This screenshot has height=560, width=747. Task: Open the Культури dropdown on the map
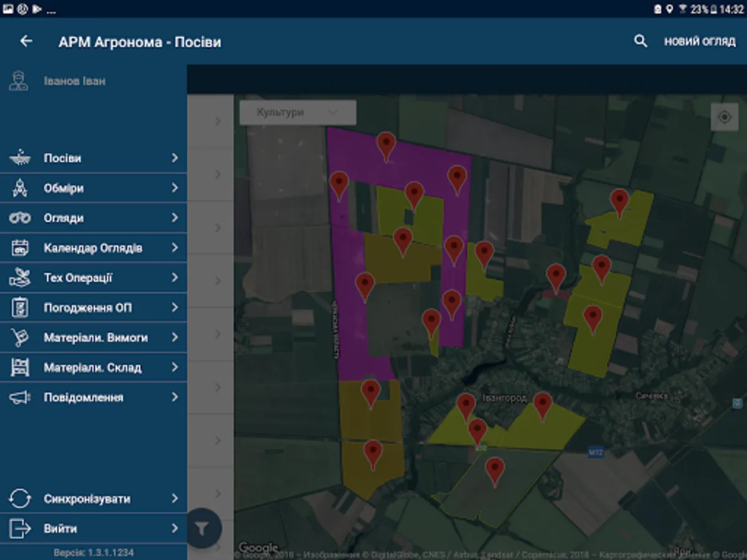pos(298,113)
